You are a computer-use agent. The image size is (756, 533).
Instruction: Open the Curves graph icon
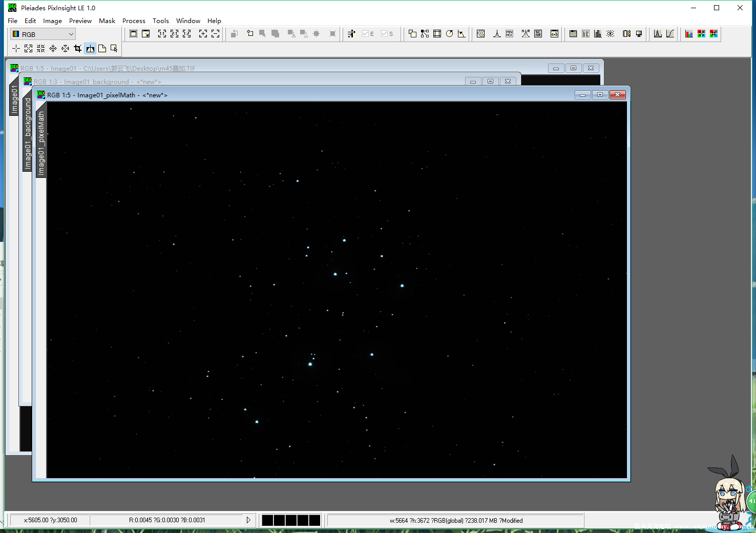670,34
